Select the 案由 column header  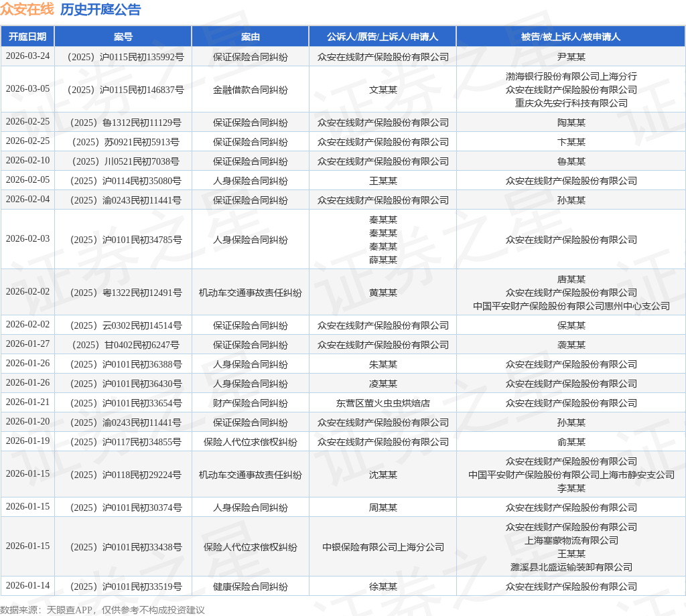click(x=251, y=37)
